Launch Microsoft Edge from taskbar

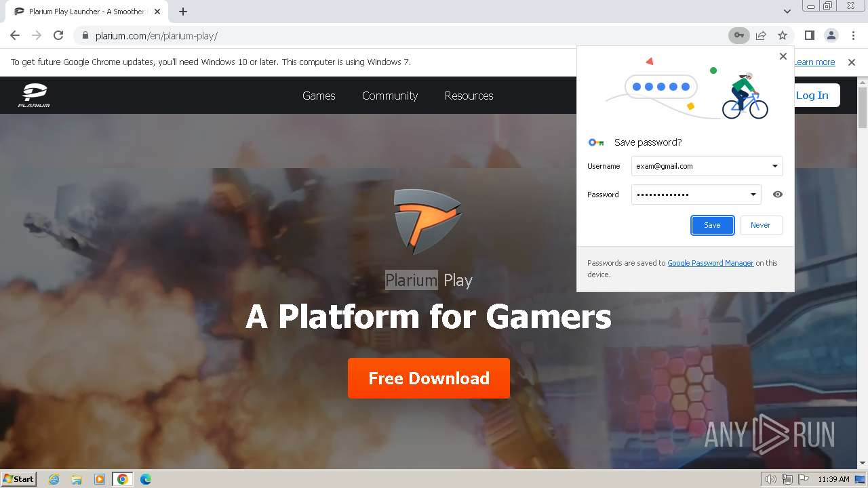[x=145, y=479]
